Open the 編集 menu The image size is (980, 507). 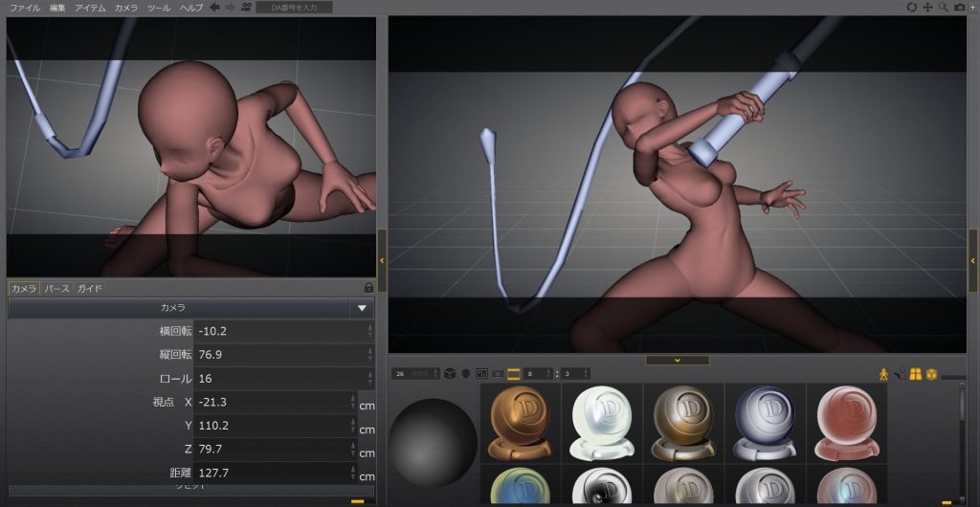[x=57, y=8]
